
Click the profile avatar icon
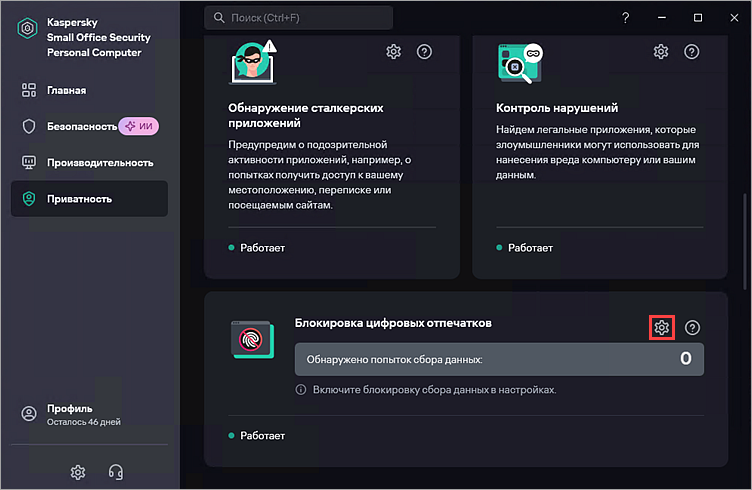29,414
